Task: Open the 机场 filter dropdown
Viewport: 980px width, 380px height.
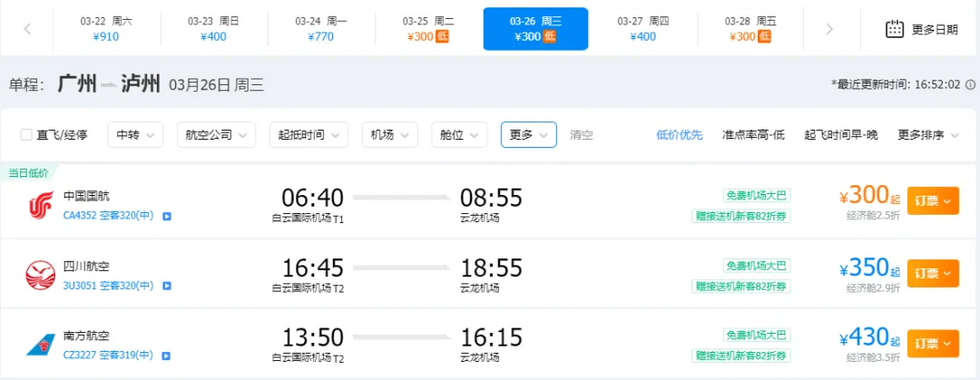Action: [390, 134]
